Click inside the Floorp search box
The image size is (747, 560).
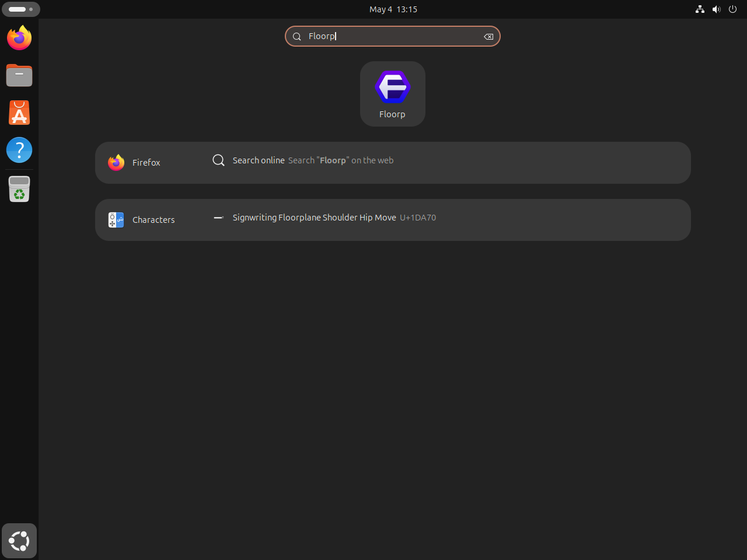click(x=393, y=36)
